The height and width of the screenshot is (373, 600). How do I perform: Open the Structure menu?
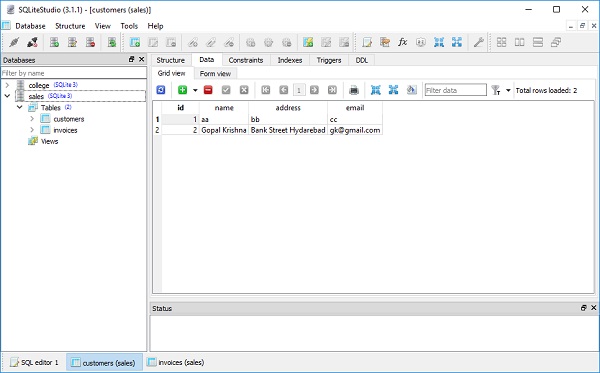tap(70, 26)
